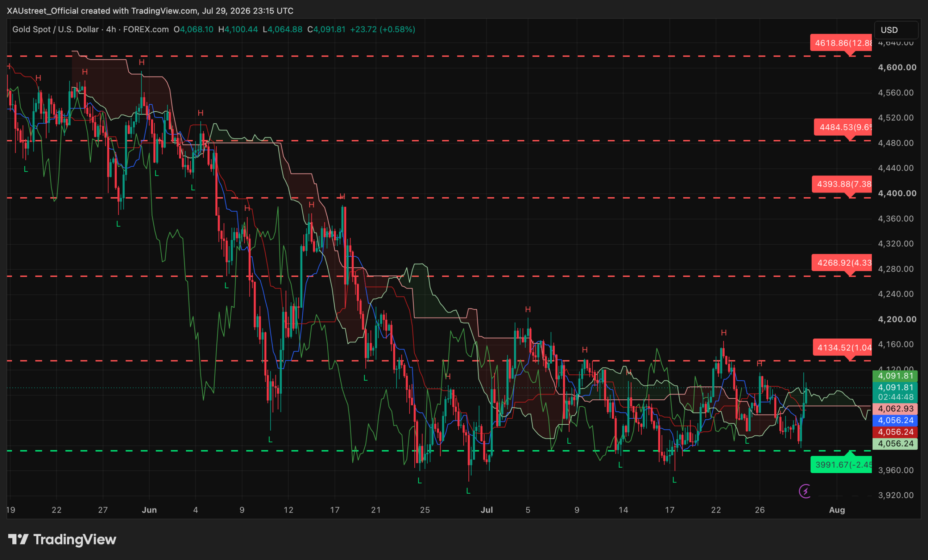Select the 4618.86 resistance level label
Screen dimensions: 928x560
[x=841, y=43]
